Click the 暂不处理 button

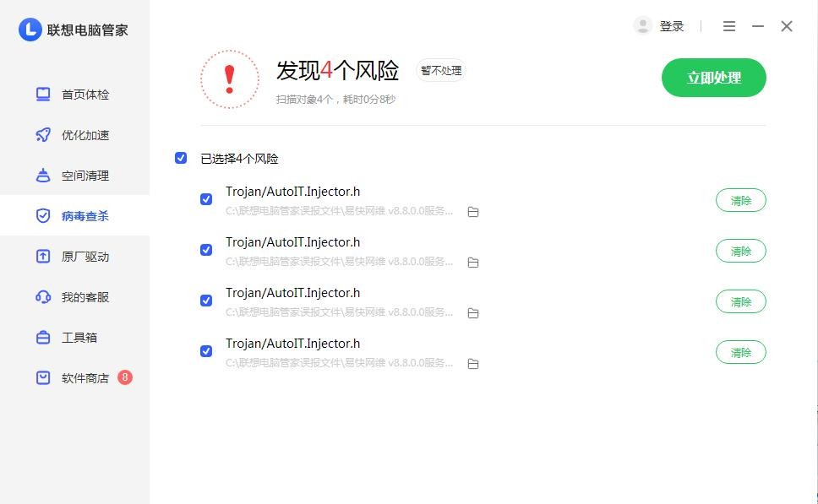pyautogui.click(x=441, y=70)
